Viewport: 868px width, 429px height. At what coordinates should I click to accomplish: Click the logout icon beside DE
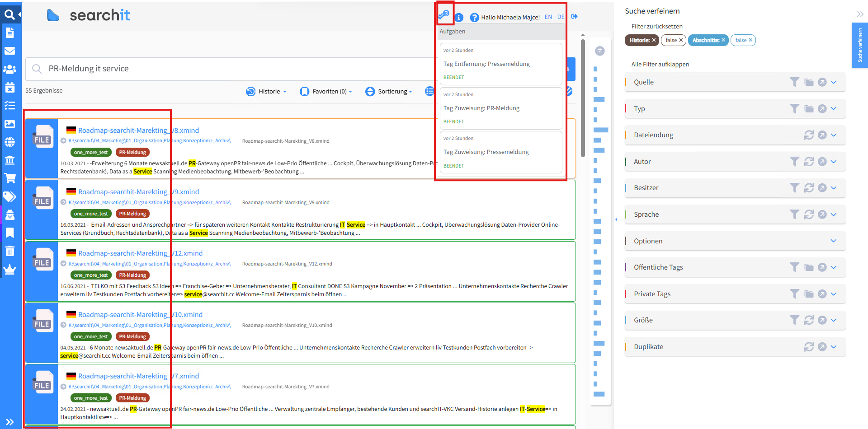574,17
